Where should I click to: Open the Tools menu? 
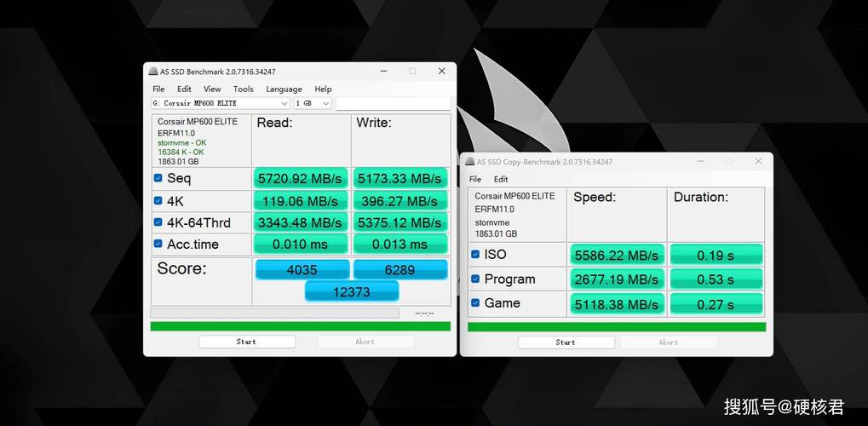[x=243, y=89]
